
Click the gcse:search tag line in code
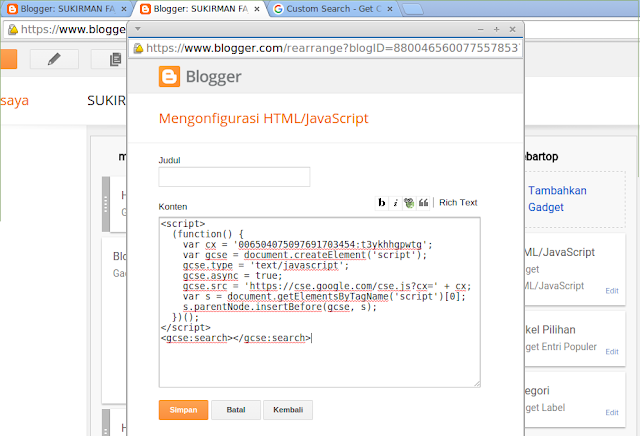(x=236, y=338)
